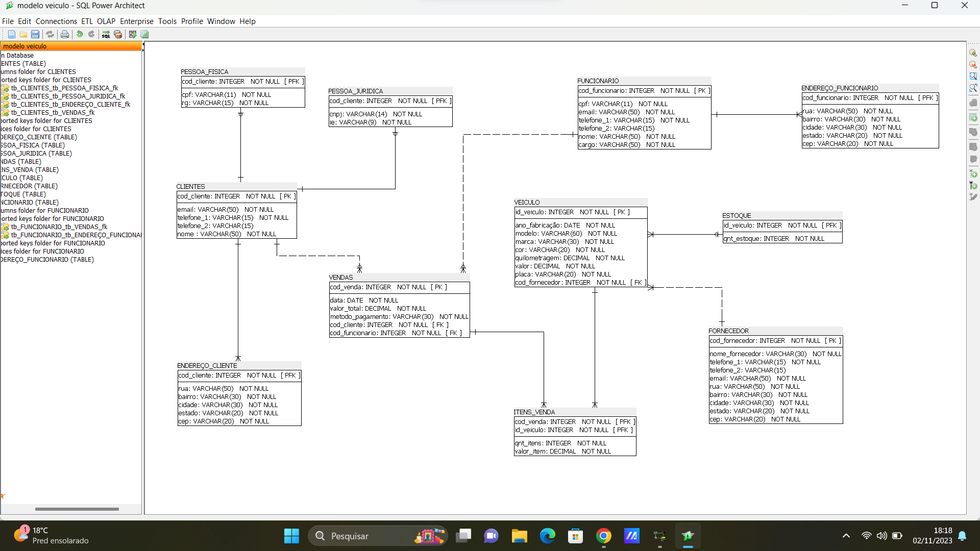
Task: Open the Edit menu
Action: coord(24,21)
